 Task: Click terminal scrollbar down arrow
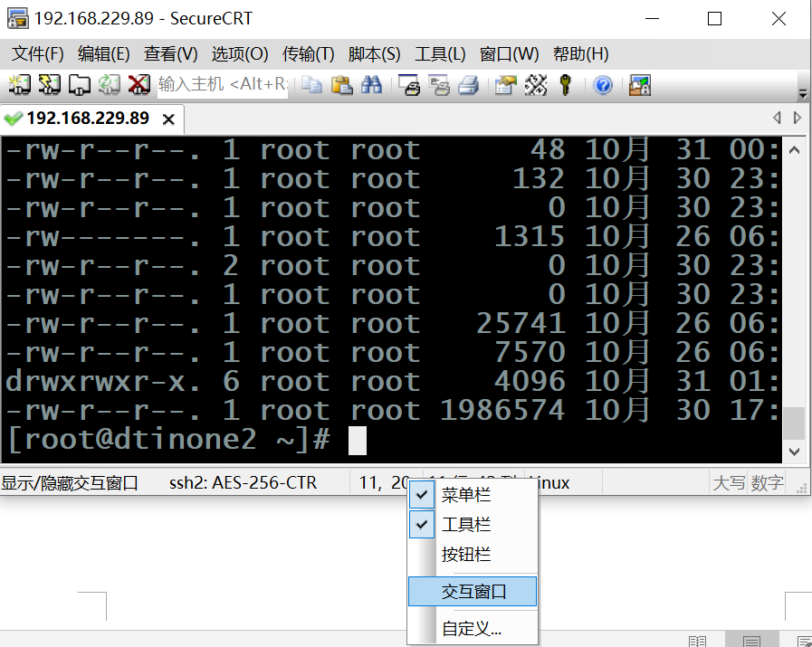tap(794, 451)
